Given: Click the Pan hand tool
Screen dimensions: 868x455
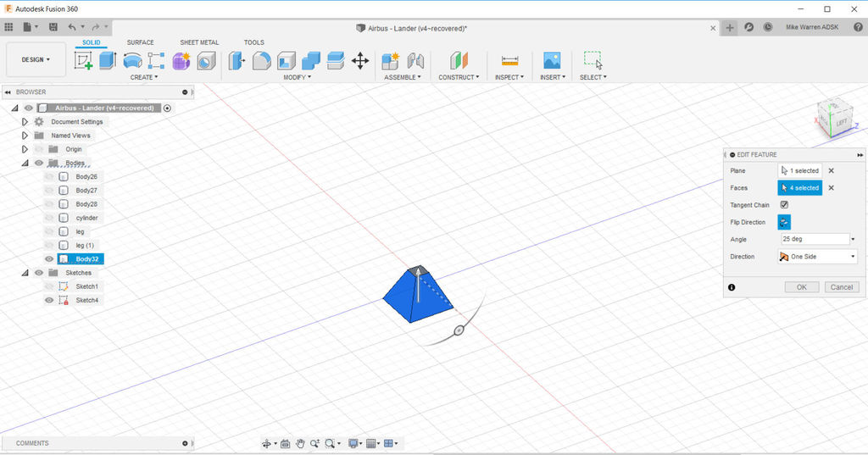Looking at the screenshot, I should click(x=300, y=443).
